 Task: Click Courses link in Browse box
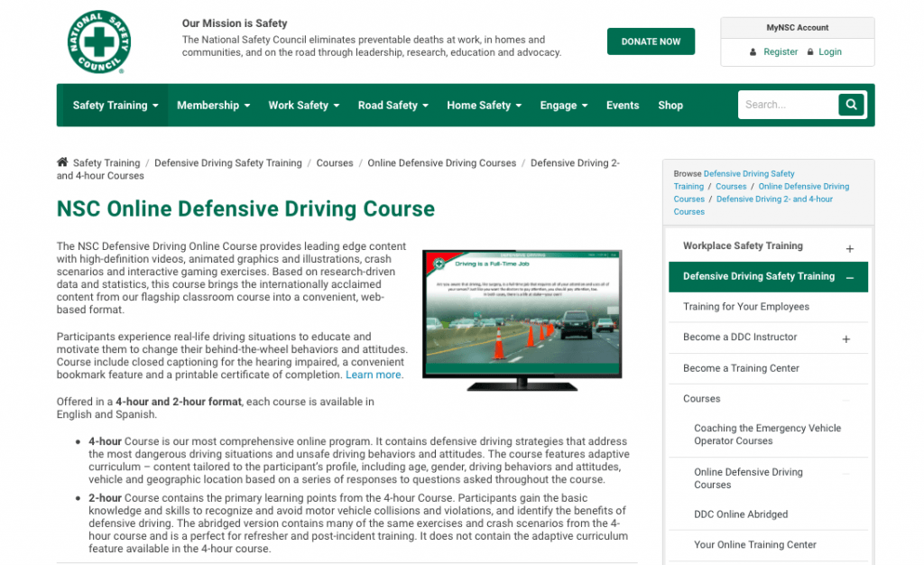click(731, 186)
